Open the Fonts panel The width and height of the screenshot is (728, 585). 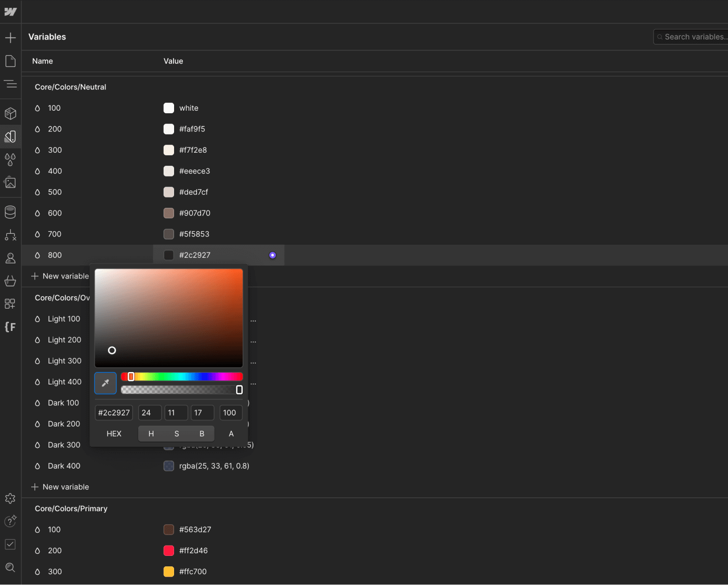10,327
